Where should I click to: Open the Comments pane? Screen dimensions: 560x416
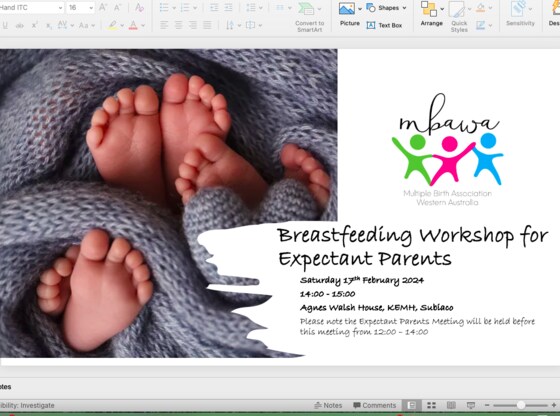click(x=374, y=405)
